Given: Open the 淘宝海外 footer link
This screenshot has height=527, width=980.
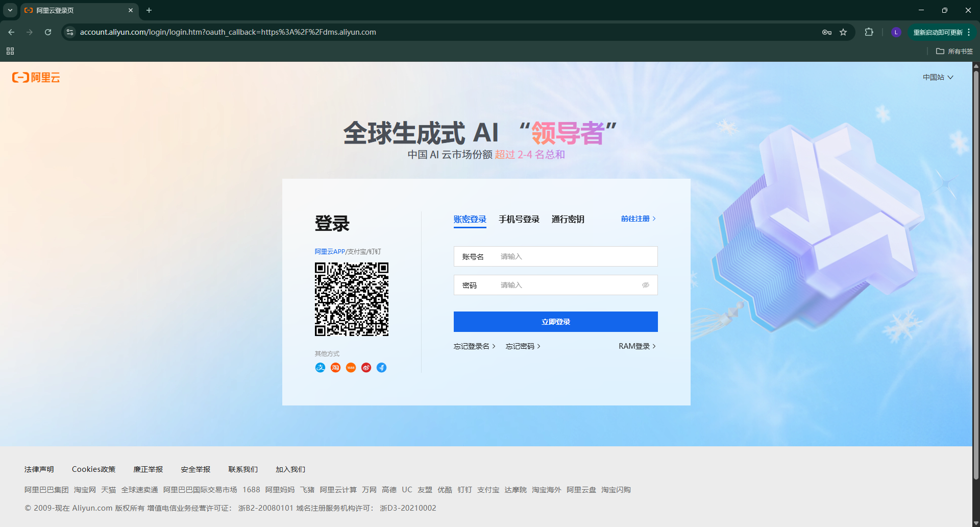Looking at the screenshot, I should (x=547, y=490).
